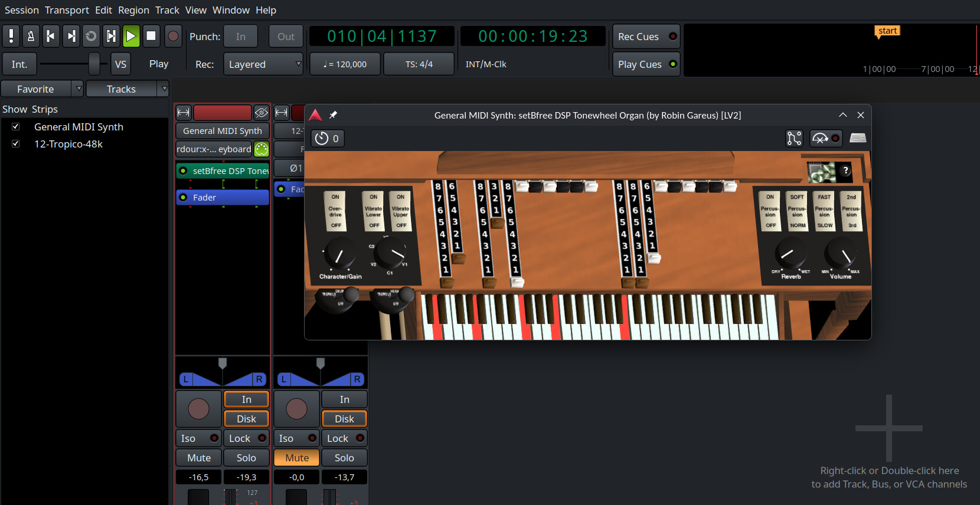Viewport: 980px width, 505px height.
Task: Uncheck General MIDI Synth strip visibility
Action: [x=16, y=127]
